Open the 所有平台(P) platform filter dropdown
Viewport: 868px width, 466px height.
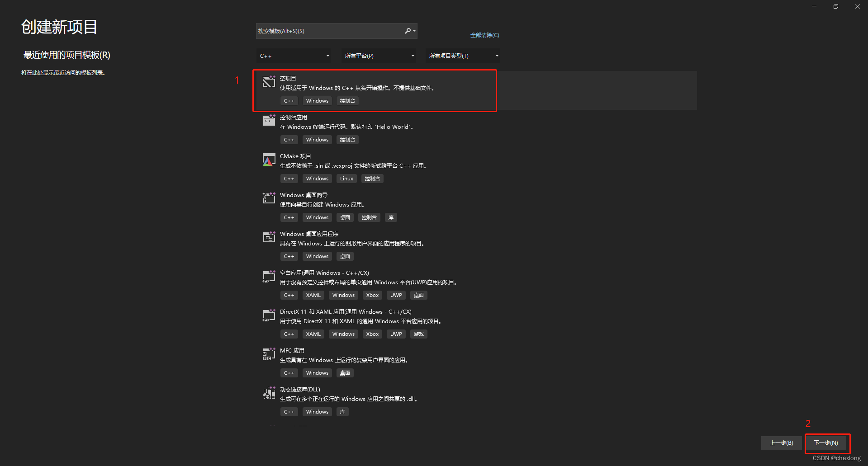coord(378,56)
